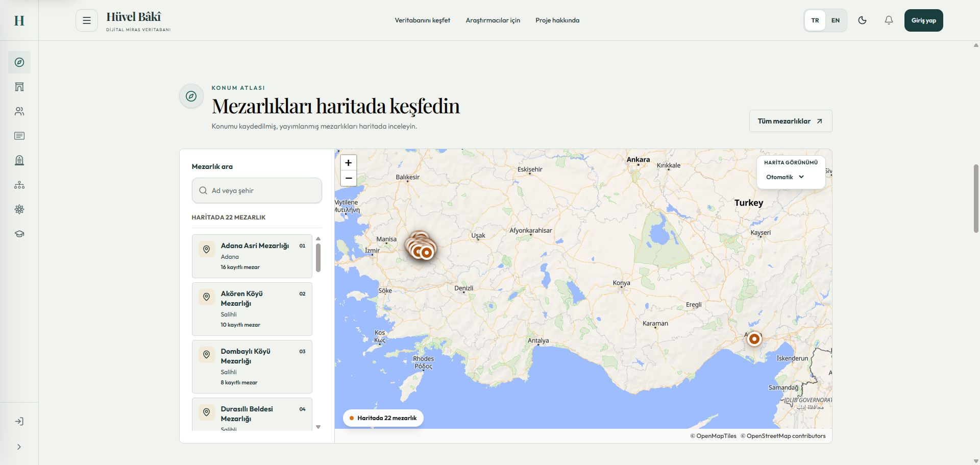Click the Giriş yap button
This screenshot has height=465, width=980.
pos(923,20)
